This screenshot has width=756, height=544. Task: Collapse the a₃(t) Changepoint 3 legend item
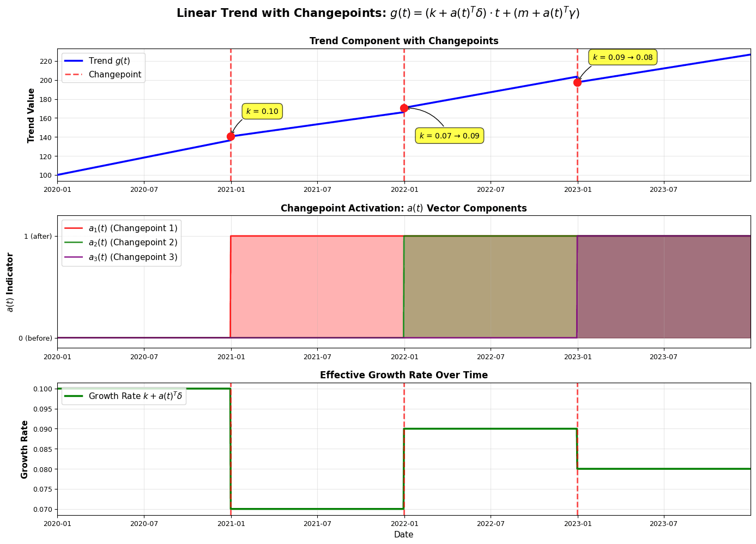[x=121, y=256]
